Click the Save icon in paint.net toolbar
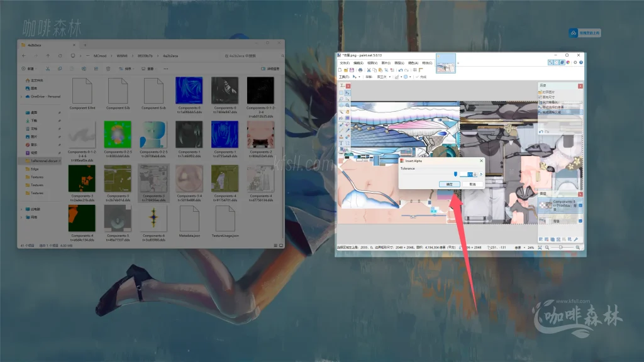This screenshot has width=644, height=362. point(352,70)
